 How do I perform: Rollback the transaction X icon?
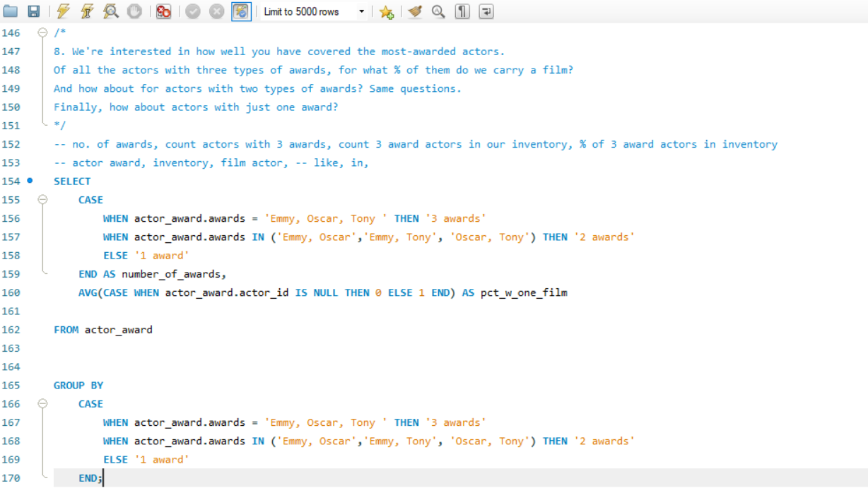(217, 11)
